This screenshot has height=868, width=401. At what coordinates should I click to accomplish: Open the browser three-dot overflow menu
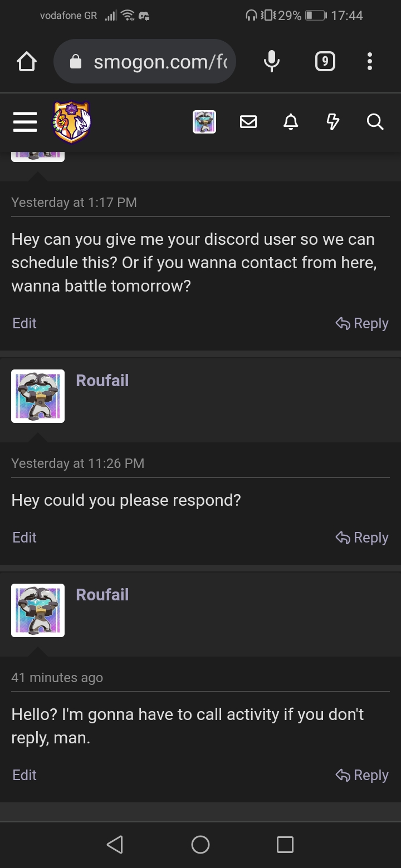[369, 62]
